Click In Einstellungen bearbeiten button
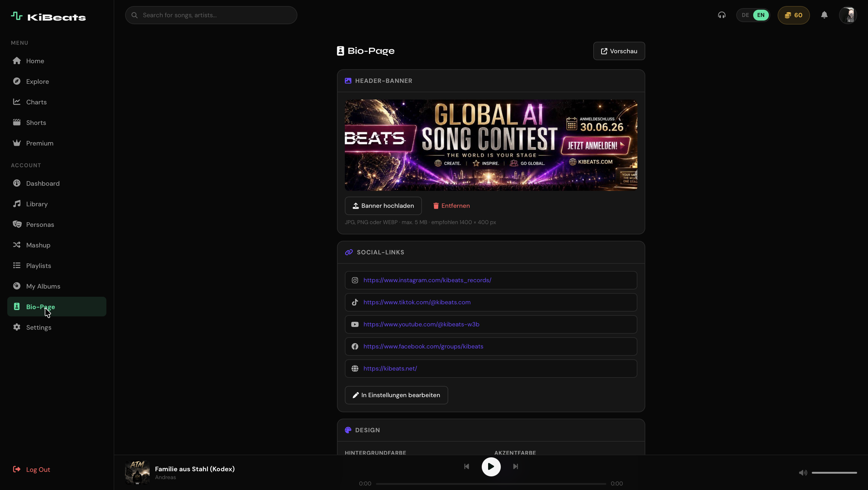The image size is (868, 490). coord(396,395)
